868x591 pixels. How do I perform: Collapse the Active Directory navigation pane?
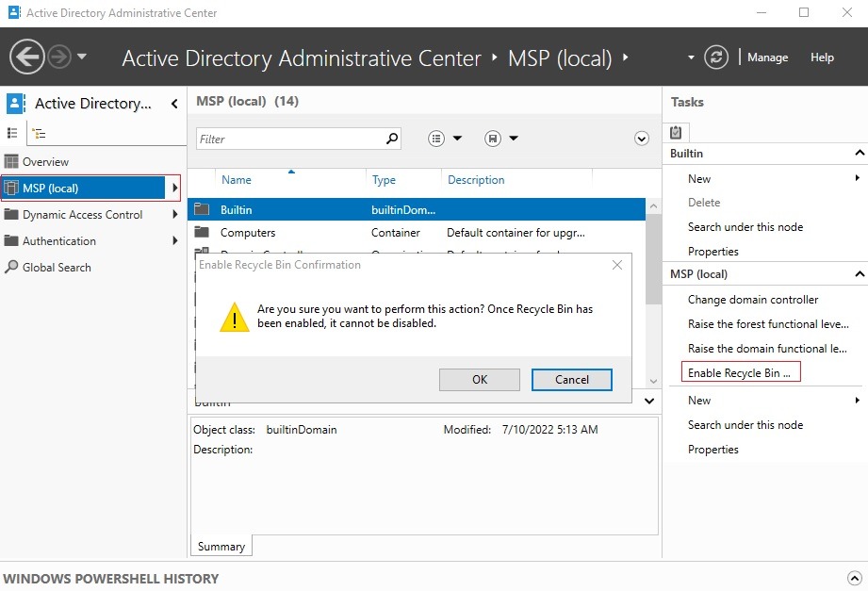pyautogui.click(x=174, y=104)
